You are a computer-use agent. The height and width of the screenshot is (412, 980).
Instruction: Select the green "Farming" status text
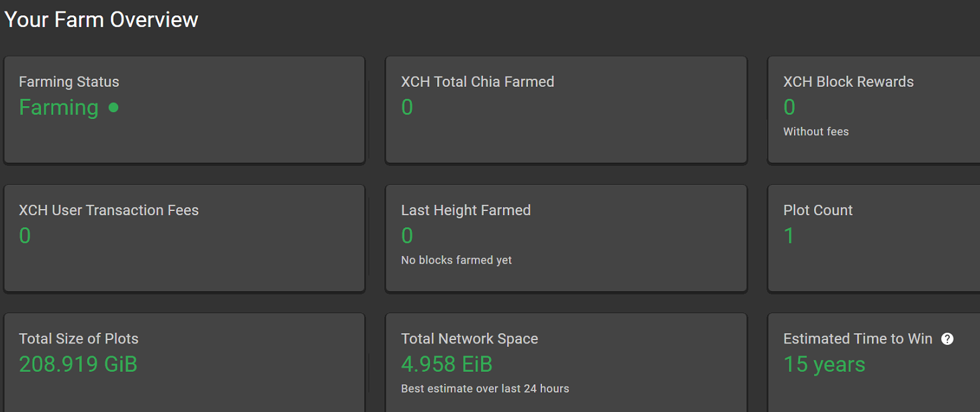(x=58, y=108)
